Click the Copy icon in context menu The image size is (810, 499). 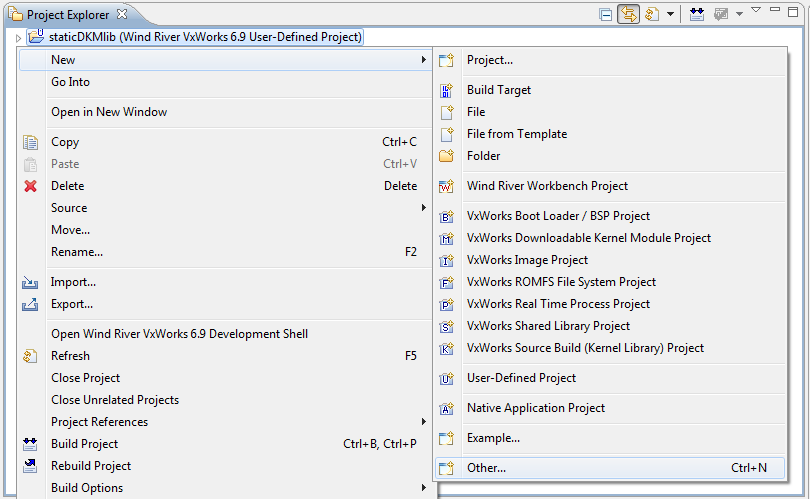coord(30,142)
